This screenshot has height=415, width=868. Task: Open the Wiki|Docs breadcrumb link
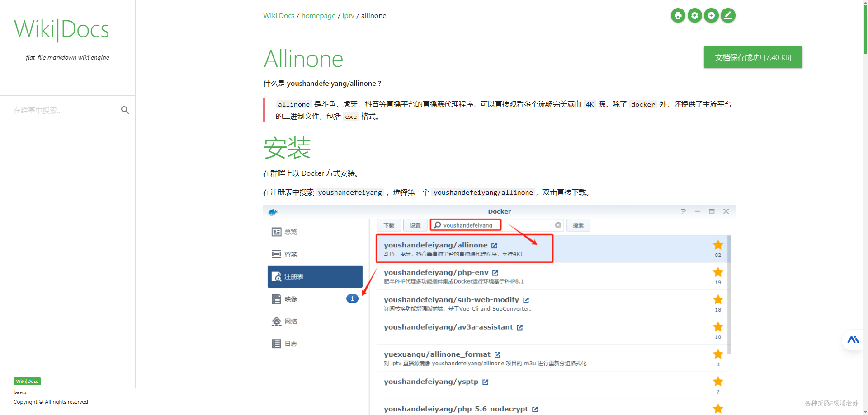click(278, 15)
